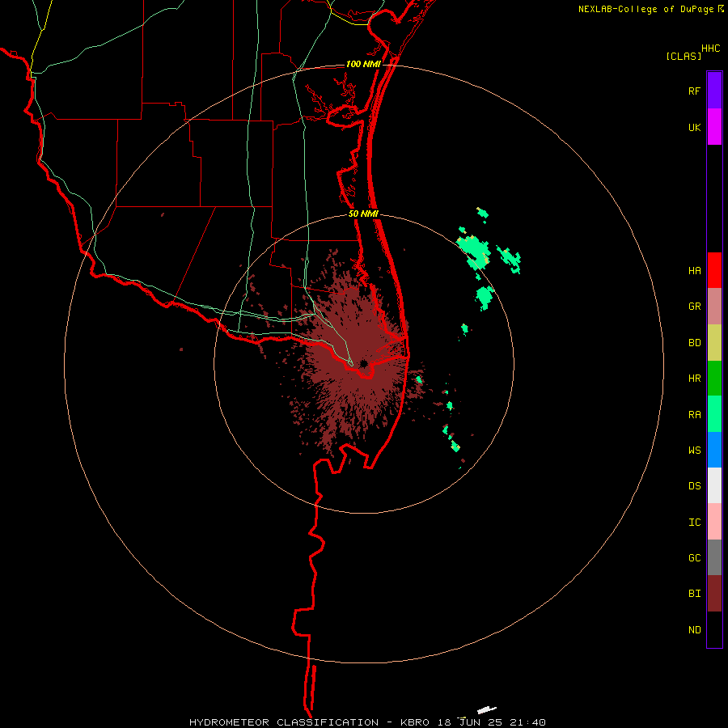Click the HHC product label
Image resolution: width=728 pixels, height=728 pixels.
(710, 49)
